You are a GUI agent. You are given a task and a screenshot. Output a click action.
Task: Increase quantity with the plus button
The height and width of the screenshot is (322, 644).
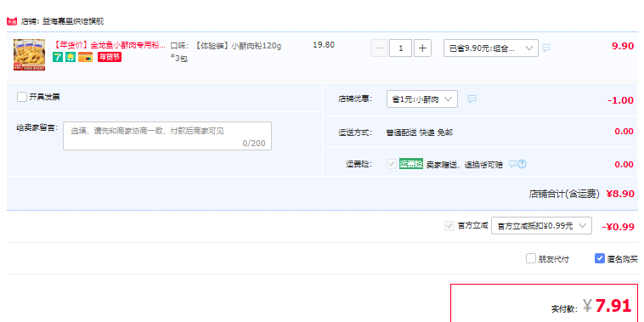[422, 48]
